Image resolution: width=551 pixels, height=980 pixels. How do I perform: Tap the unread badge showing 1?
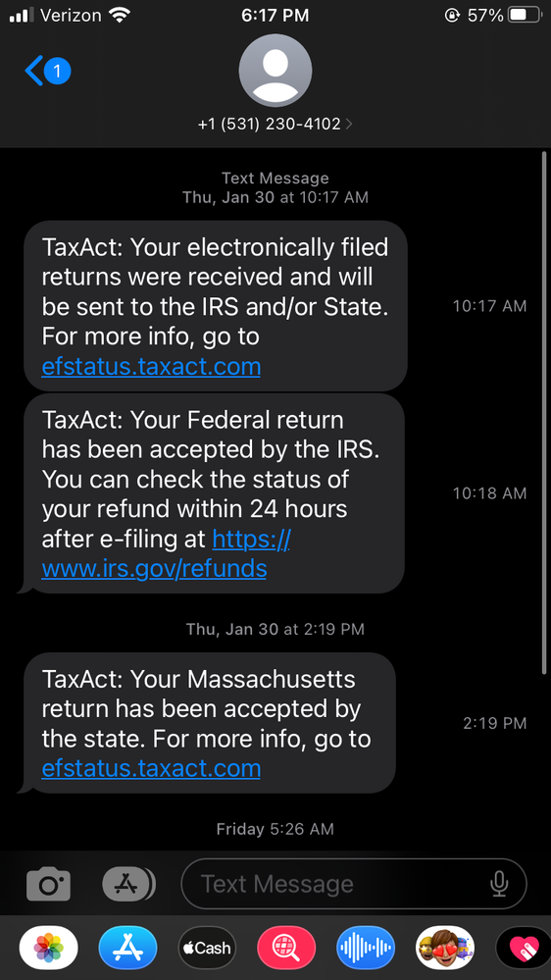[x=58, y=71]
